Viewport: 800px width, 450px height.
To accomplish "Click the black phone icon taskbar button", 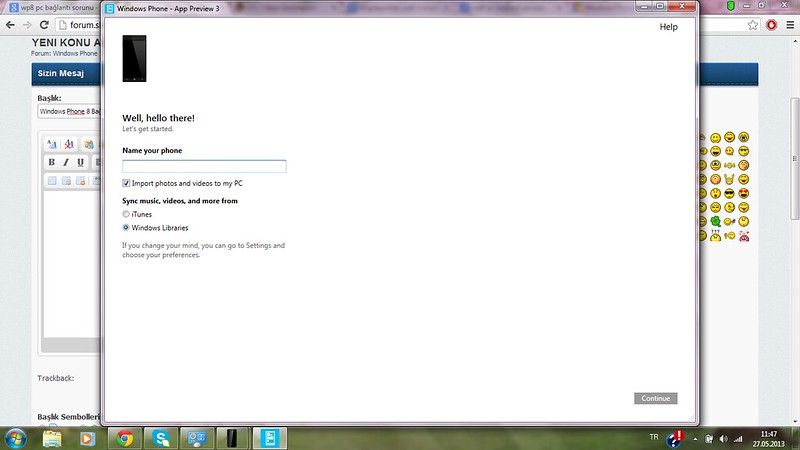I will (x=233, y=439).
